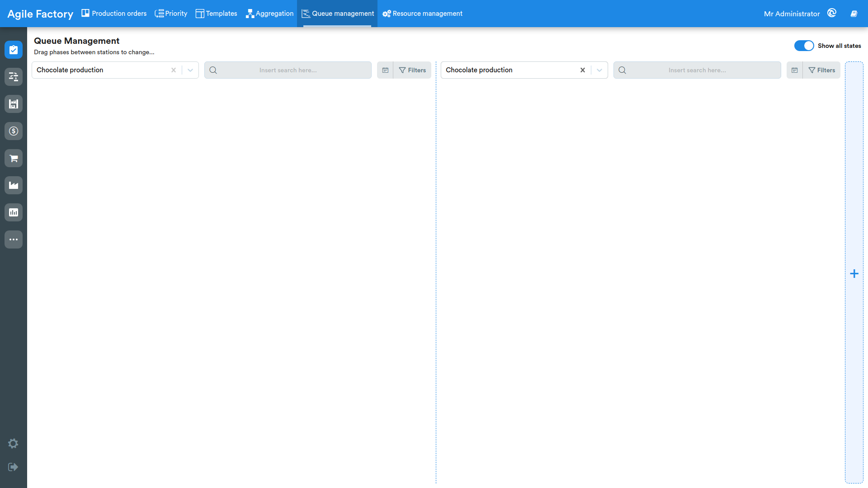Viewport: 868px width, 488px height.
Task: Open the factory sidebar icon
Action: (14, 185)
